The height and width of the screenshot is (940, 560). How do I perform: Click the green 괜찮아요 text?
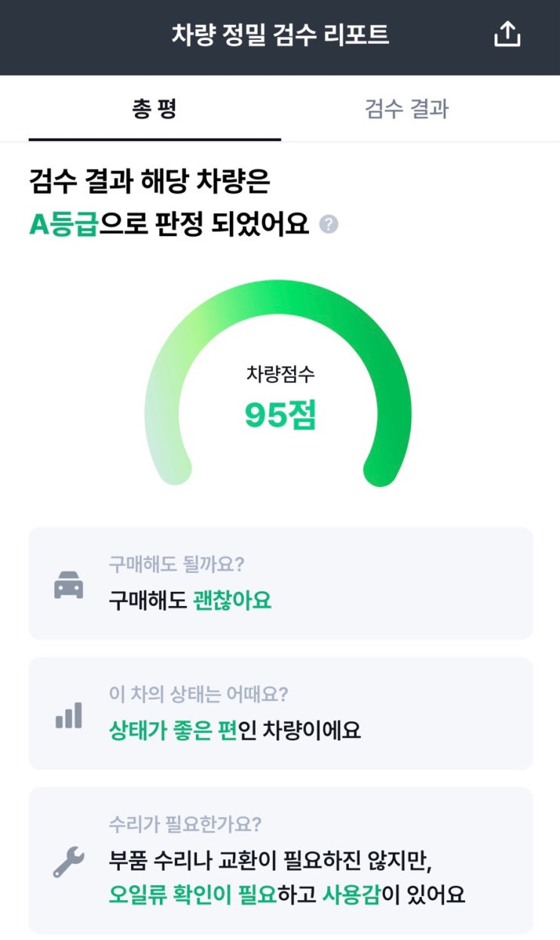pos(232,601)
